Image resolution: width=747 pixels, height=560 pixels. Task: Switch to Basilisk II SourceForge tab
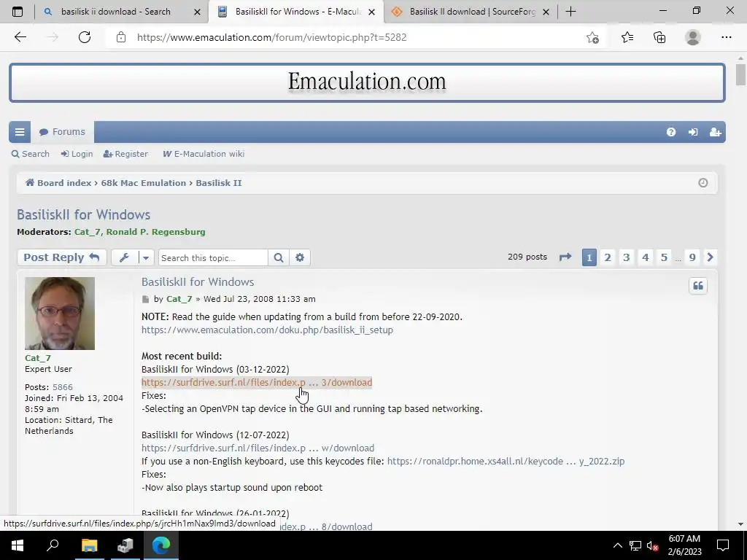pos(472,12)
